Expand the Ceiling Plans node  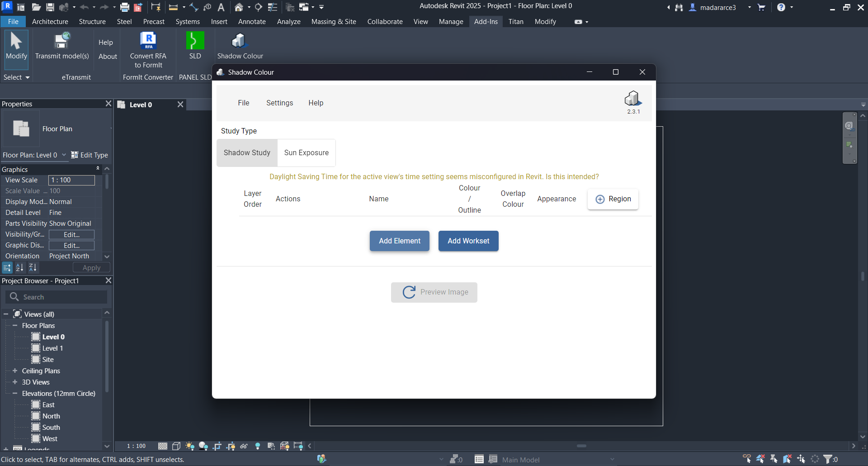coord(15,371)
